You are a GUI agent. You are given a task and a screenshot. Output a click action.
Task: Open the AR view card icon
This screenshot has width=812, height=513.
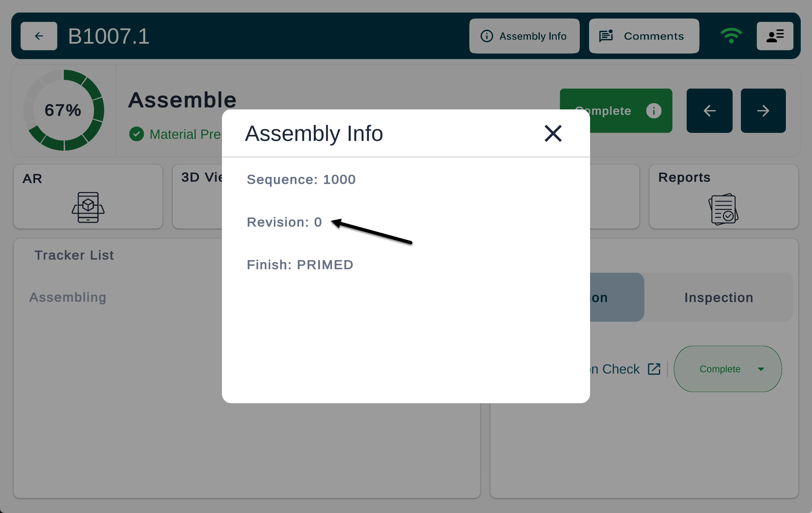88,207
